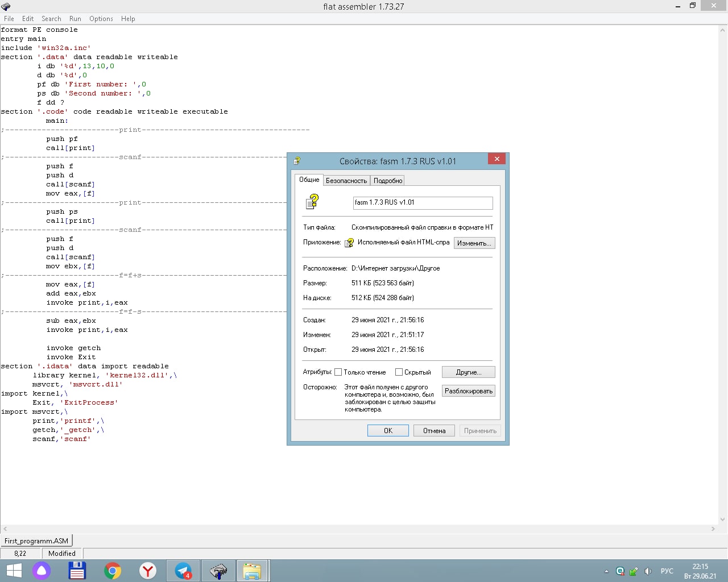Confirm the dialog with OK
This screenshot has width=728, height=582.
tap(388, 431)
